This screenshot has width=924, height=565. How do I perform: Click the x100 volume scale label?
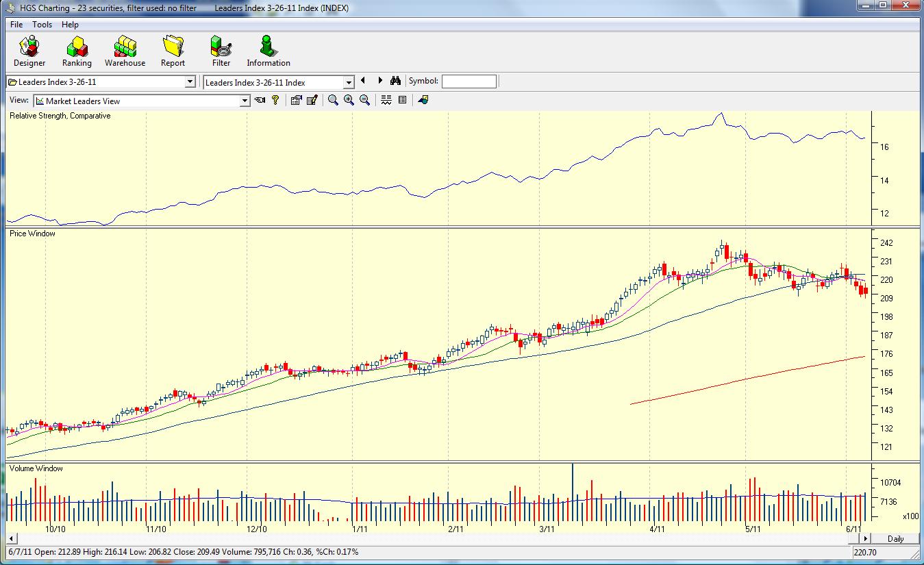[x=910, y=516]
